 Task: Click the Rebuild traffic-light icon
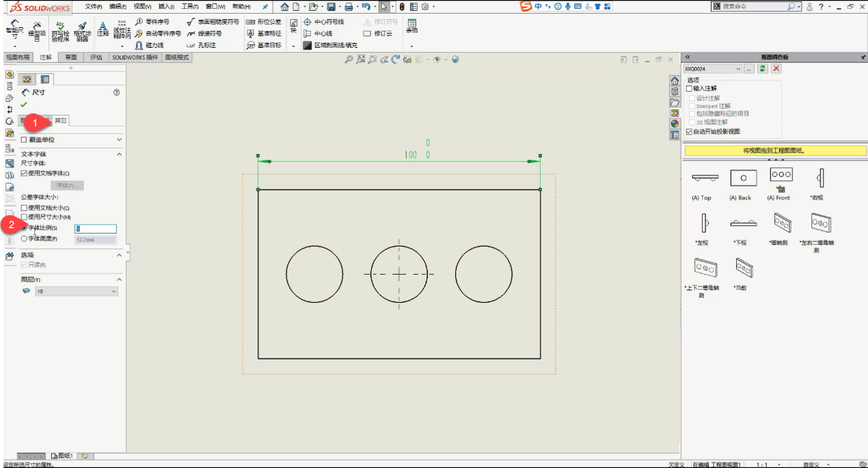(402, 7)
